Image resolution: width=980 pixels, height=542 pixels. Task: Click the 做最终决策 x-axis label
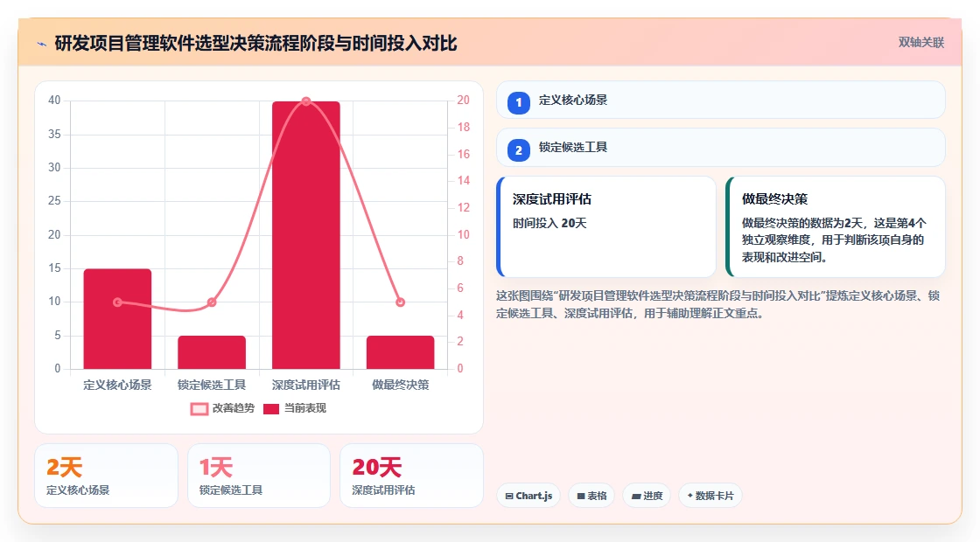tap(400, 385)
